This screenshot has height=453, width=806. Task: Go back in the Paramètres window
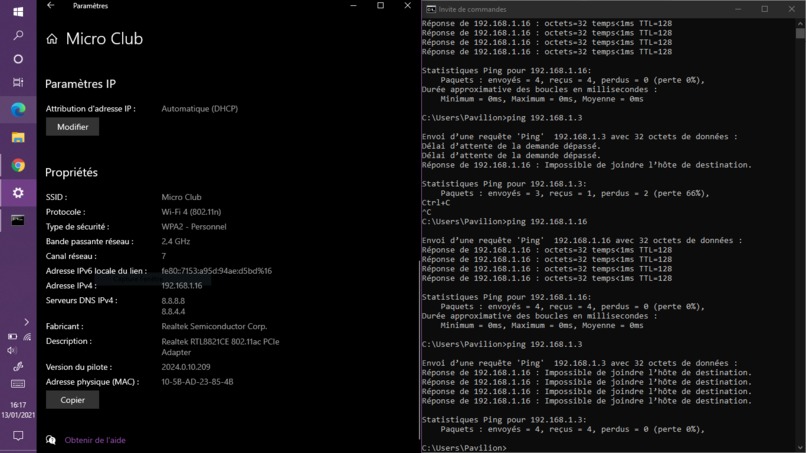coord(50,6)
